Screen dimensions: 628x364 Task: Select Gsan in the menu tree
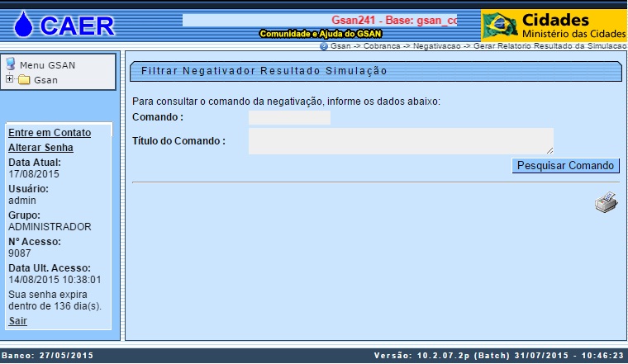click(45, 80)
